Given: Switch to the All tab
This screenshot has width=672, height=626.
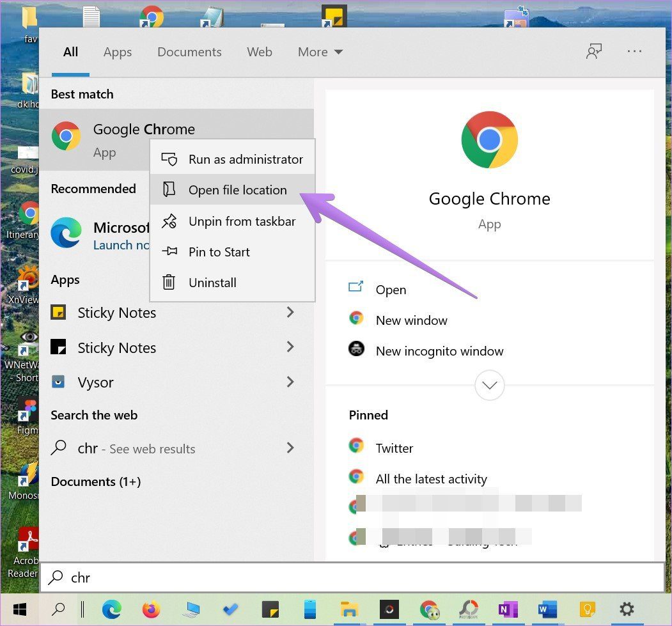Looking at the screenshot, I should [x=71, y=52].
